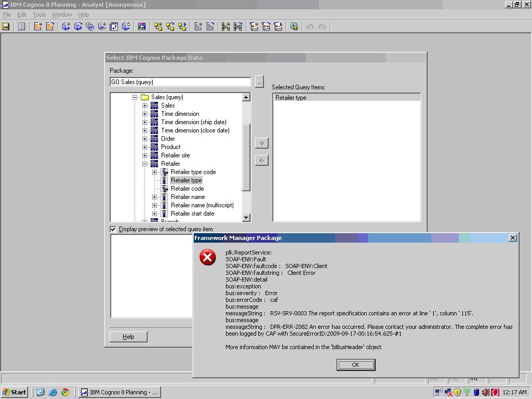Open the Help menu in menu bar
The height and width of the screenshot is (399, 532).
(84, 15)
